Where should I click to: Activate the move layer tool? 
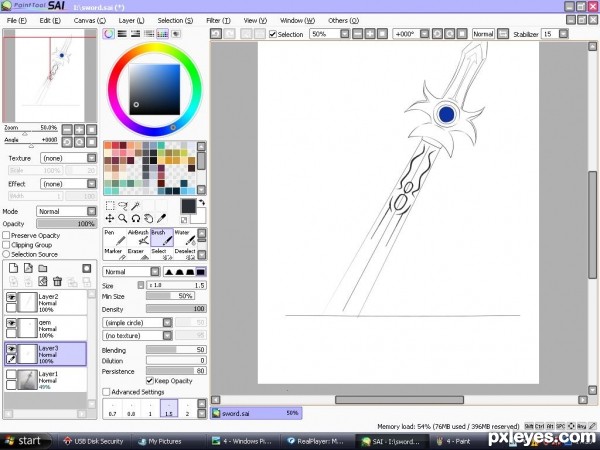(110, 218)
